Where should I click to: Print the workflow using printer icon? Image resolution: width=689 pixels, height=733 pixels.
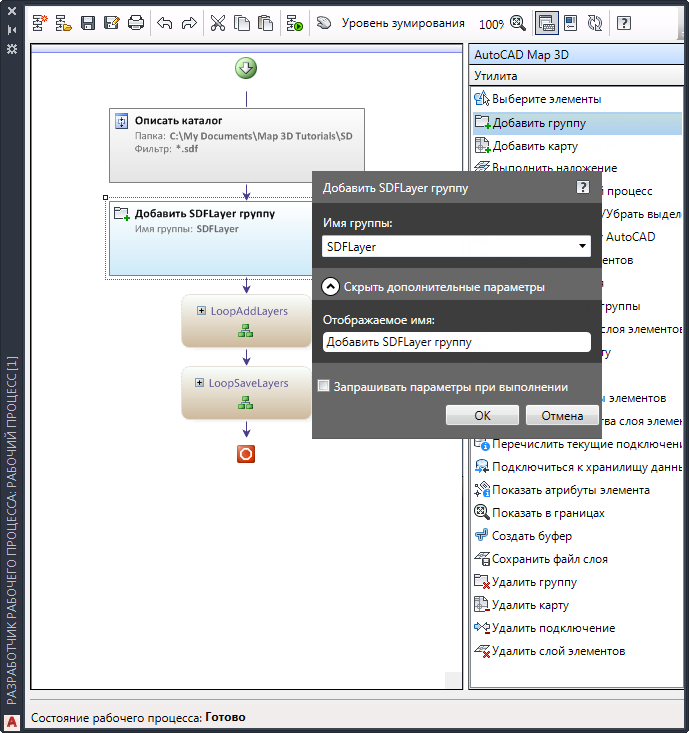tap(136, 22)
